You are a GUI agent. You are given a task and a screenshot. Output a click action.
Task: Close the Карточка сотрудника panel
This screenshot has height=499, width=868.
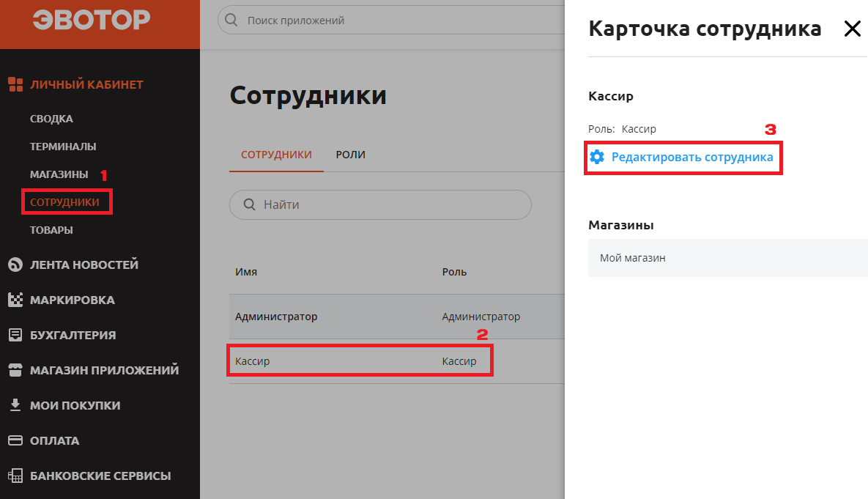tap(852, 29)
